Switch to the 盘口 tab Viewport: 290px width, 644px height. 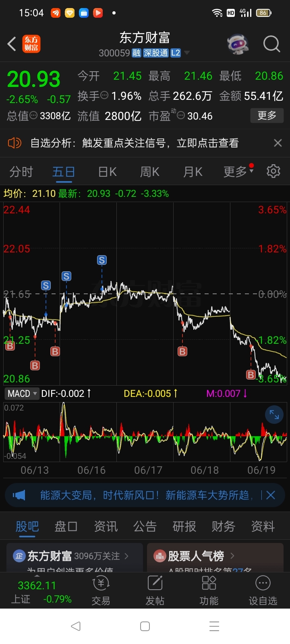point(66,526)
